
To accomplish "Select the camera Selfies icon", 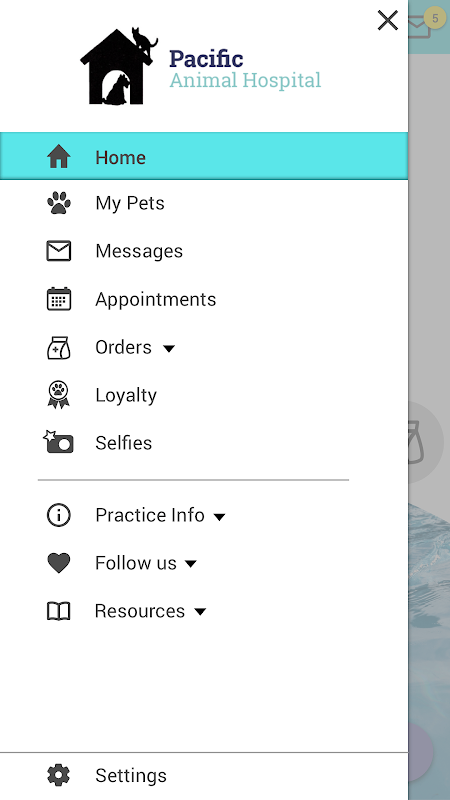I will tap(58, 442).
